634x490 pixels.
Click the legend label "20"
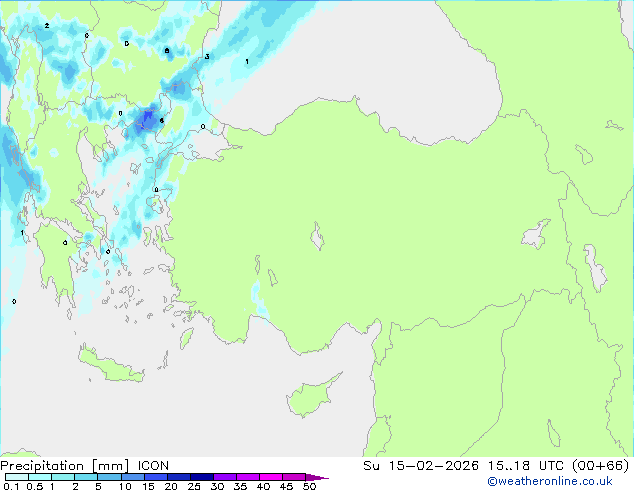pos(171,486)
